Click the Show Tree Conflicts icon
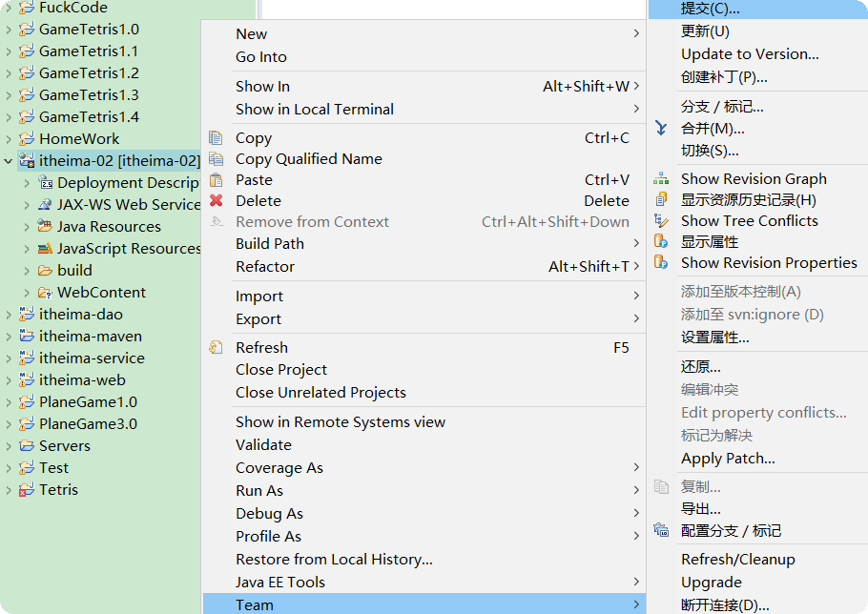 click(661, 220)
